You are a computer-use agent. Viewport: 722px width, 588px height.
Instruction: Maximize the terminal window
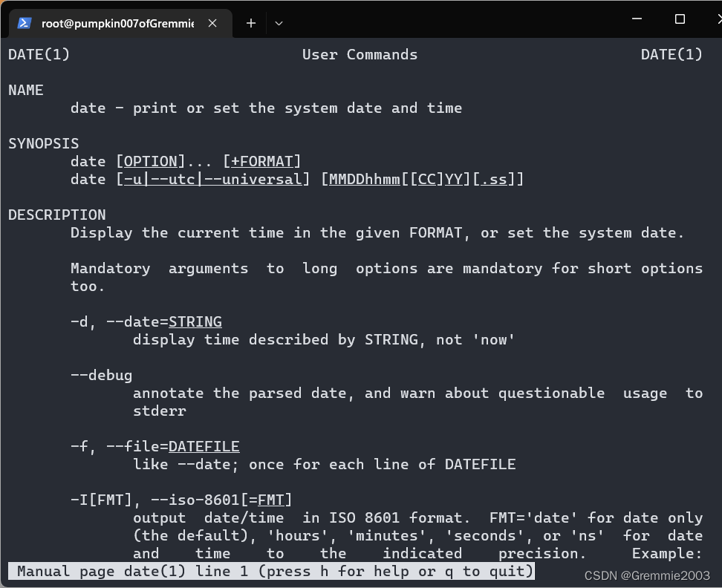(x=680, y=19)
